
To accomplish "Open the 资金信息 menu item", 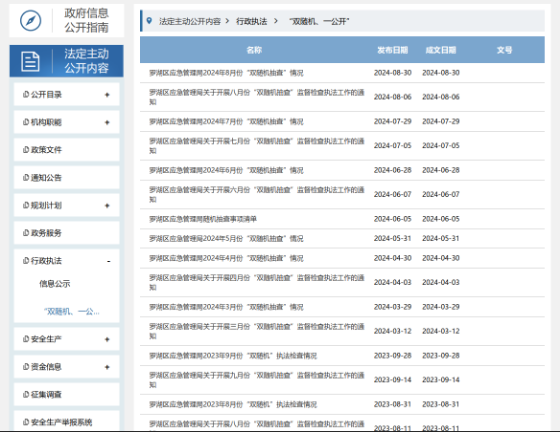I will tap(66, 367).
